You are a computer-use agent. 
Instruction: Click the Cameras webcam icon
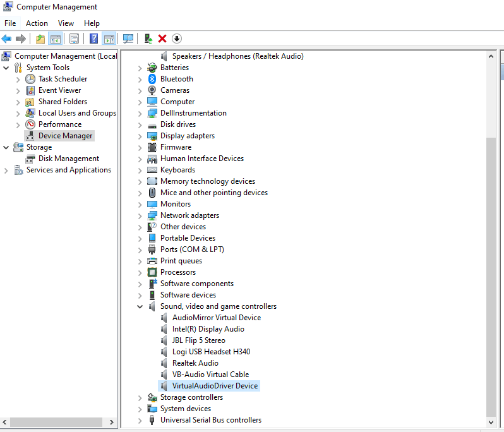point(152,90)
